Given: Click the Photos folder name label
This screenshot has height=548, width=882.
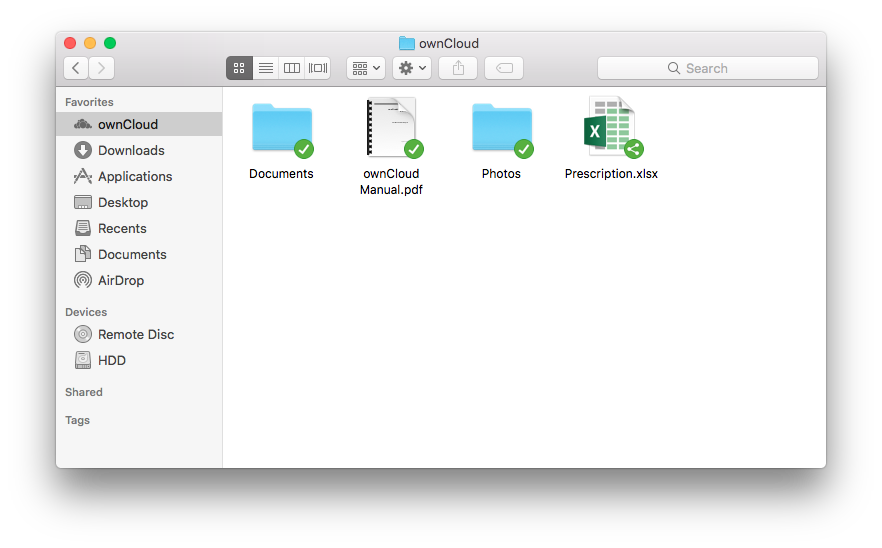Looking at the screenshot, I should click(501, 174).
